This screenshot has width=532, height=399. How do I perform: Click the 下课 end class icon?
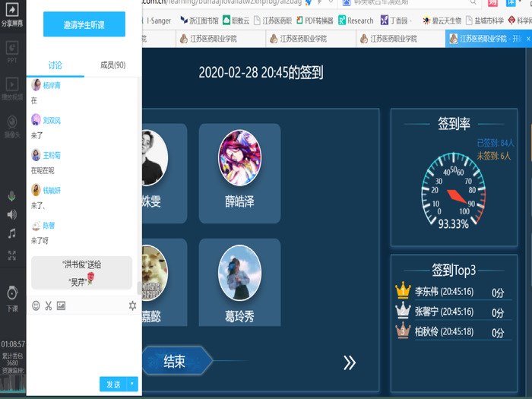pos(12,295)
